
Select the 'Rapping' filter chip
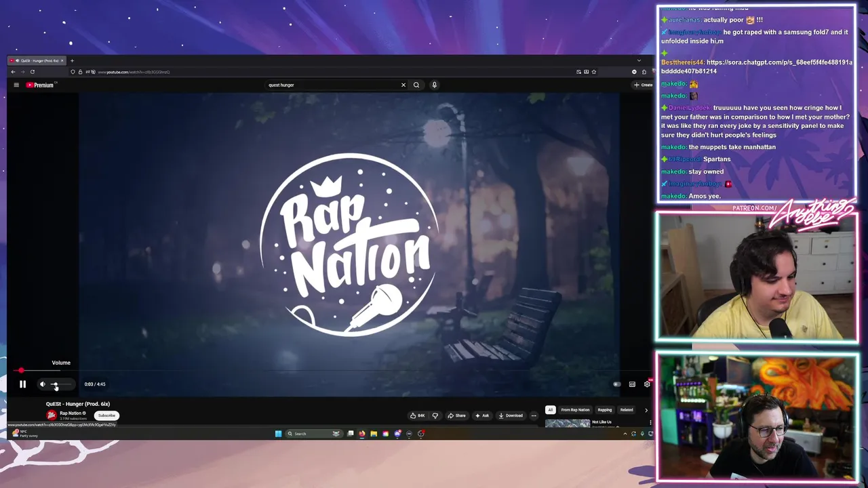(x=605, y=410)
